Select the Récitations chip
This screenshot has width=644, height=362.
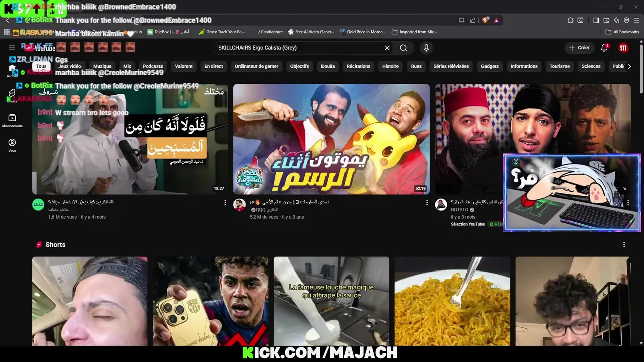click(358, 66)
